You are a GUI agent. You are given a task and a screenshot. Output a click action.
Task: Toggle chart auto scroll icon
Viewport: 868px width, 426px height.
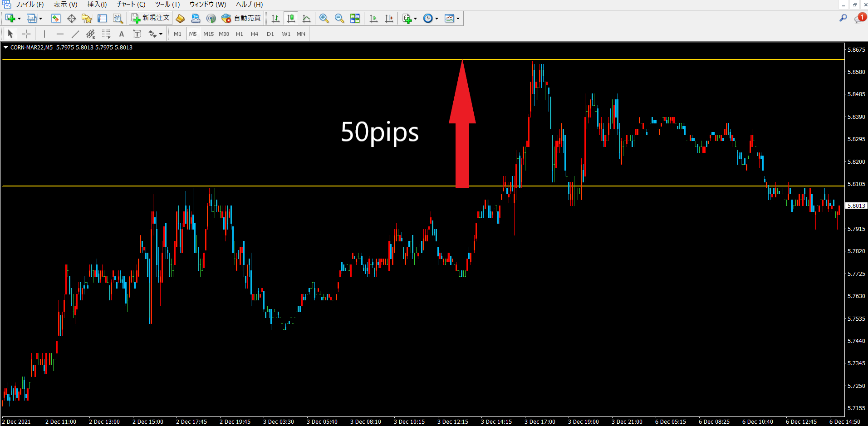coord(373,18)
